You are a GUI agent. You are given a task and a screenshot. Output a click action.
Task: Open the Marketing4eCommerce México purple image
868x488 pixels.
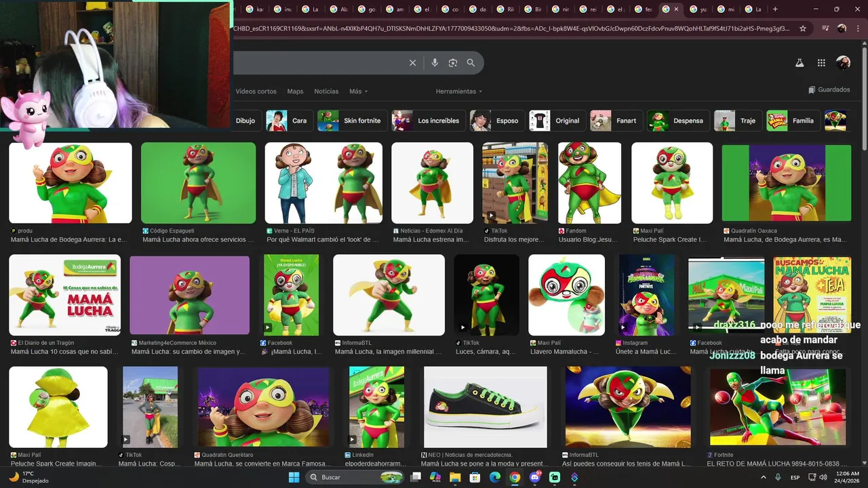pyautogui.click(x=189, y=295)
